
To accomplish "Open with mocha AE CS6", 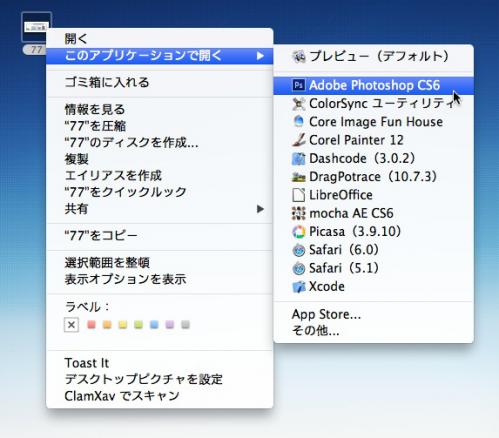I will [x=373, y=213].
